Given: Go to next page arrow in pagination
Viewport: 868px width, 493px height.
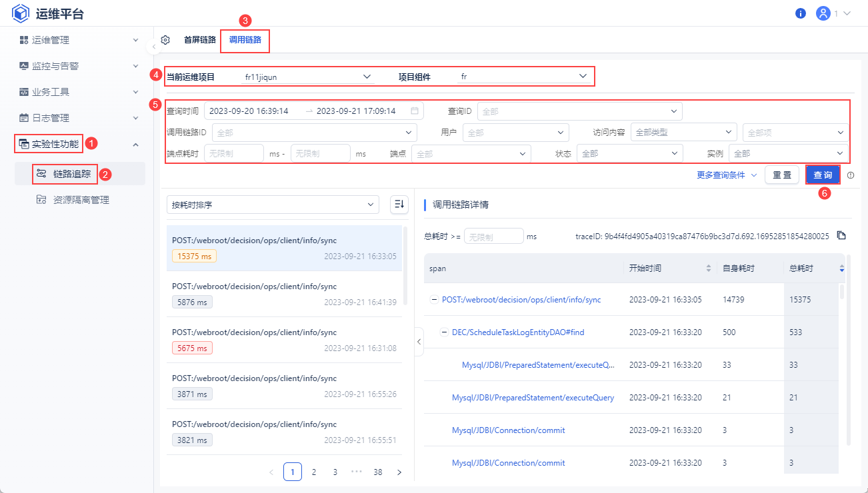Looking at the screenshot, I should [x=399, y=472].
